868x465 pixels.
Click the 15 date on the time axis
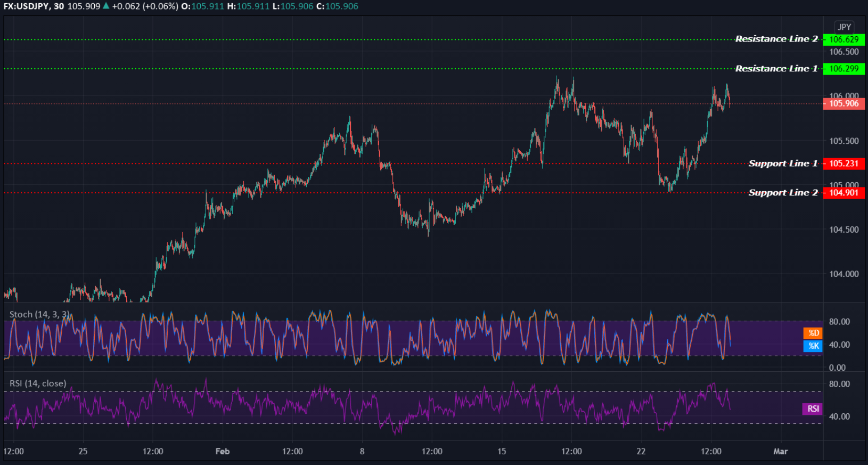502,451
